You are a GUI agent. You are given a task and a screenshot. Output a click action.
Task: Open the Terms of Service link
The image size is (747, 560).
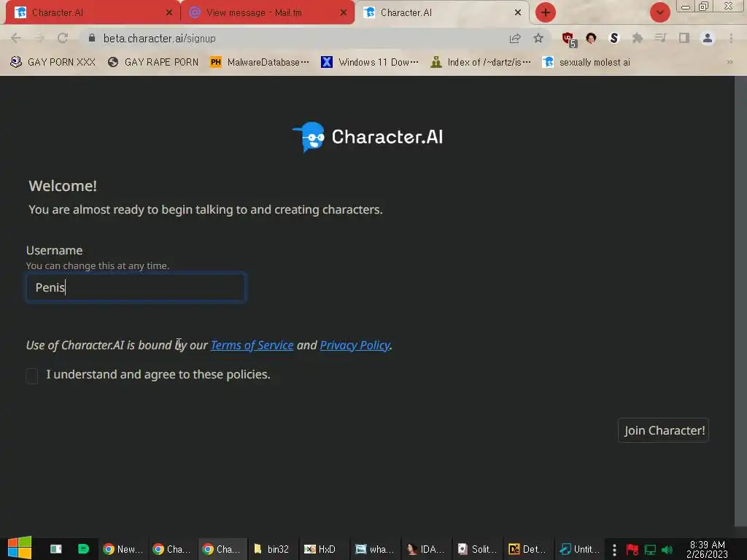pos(252,345)
